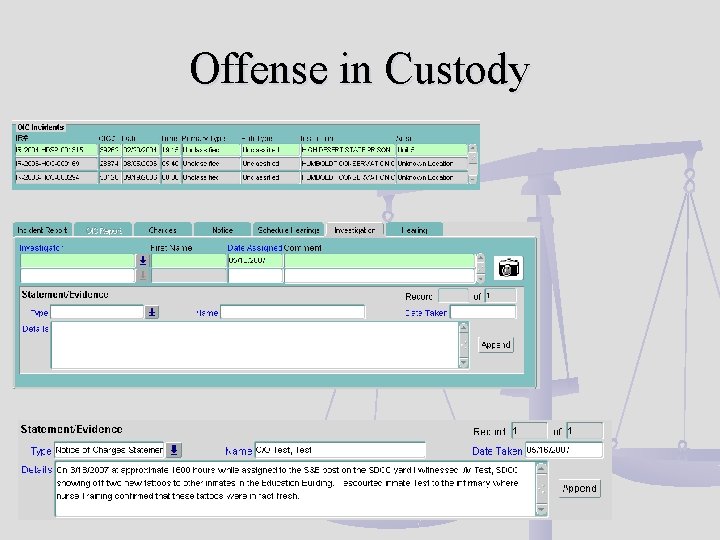The width and height of the screenshot is (720, 540).
Task: Click the Type field with Notice of Charges Statement
Action: click(109, 450)
